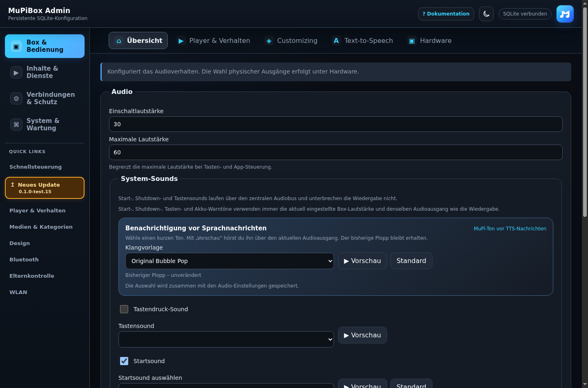Click the Box & Bedienung sidebar icon
This screenshot has height=388, width=588.
click(x=16, y=47)
